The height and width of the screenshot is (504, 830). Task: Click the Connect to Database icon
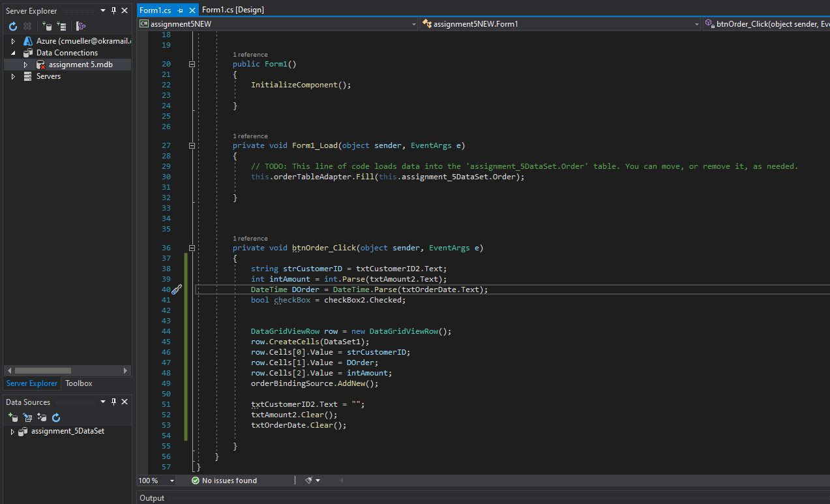(x=47, y=27)
